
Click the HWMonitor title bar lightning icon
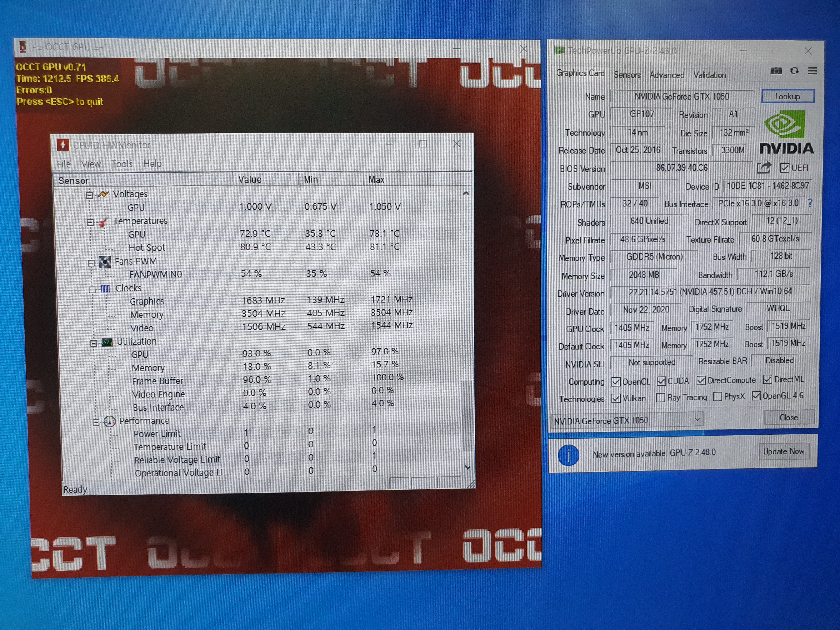click(63, 145)
